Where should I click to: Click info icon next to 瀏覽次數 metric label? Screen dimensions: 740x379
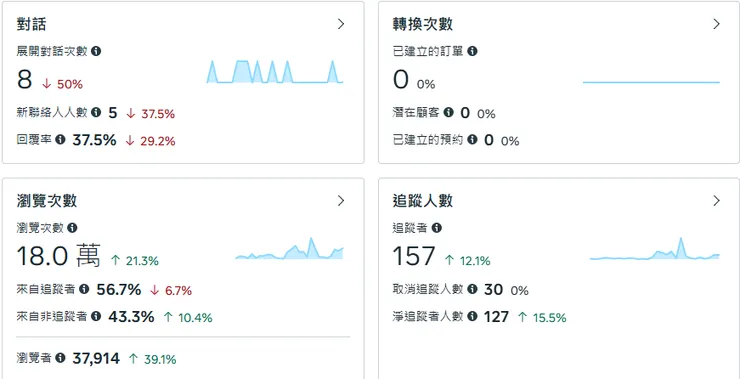(72, 228)
